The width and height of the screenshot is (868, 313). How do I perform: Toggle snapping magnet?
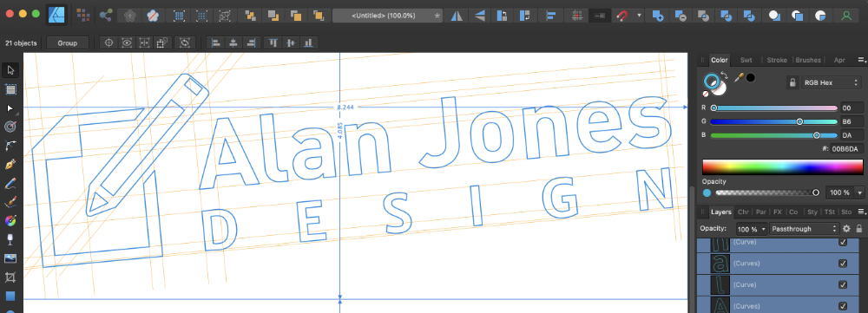(622, 16)
